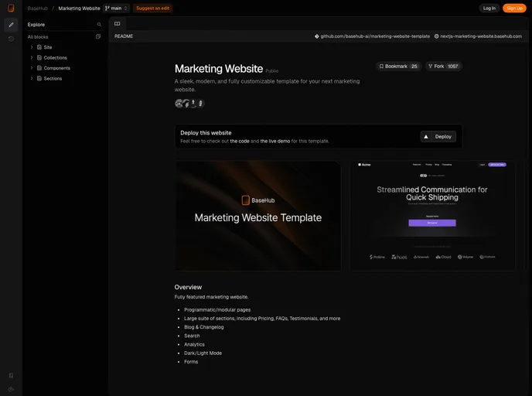Click the BaseHub logo icon
The image size is (532, 396).
click(x=11, y=8)
